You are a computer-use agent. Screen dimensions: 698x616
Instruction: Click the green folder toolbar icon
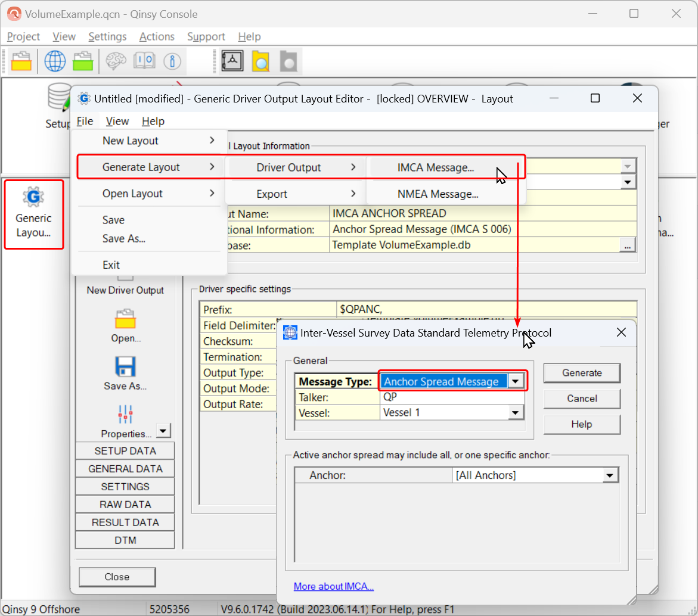pyautogui.click(x=83, y=61)
